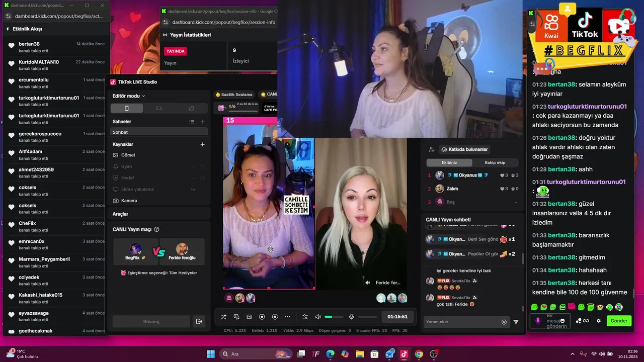
Task: Switch to the Ekibiniz tab
Action: (449, 162)
